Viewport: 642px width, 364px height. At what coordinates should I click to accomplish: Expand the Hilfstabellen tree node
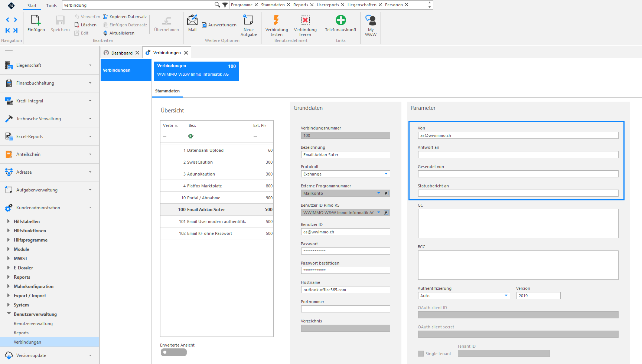click(x=8, y=221)
